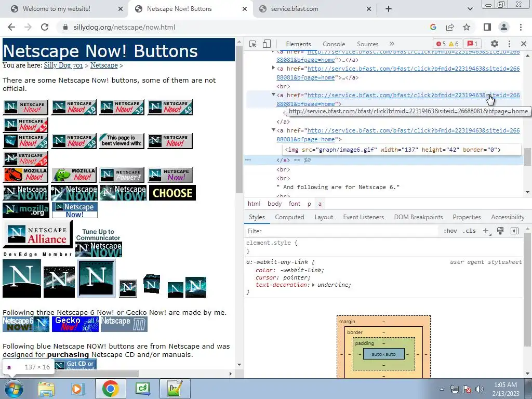This screenshot has width=532, height=399.
Task: Toggle the device toolbar icon
Action: click(x=267, y=44)
